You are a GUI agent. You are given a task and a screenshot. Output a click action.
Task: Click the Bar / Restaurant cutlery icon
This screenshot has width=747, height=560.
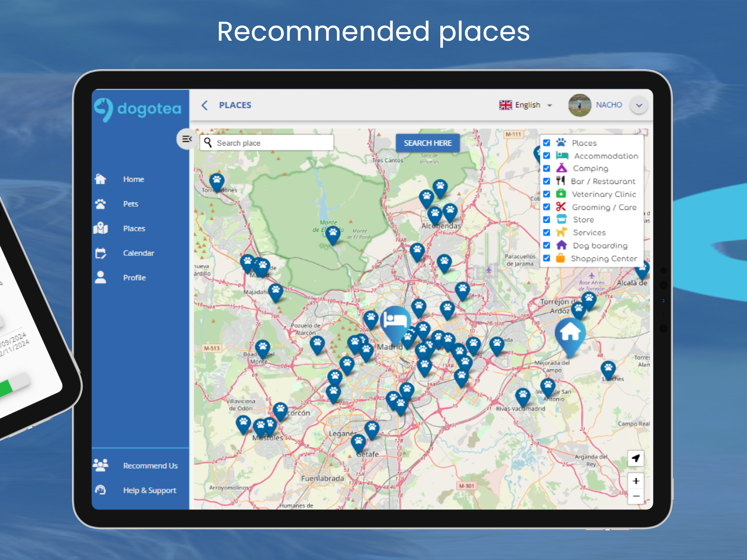click(x=561, y=181)
